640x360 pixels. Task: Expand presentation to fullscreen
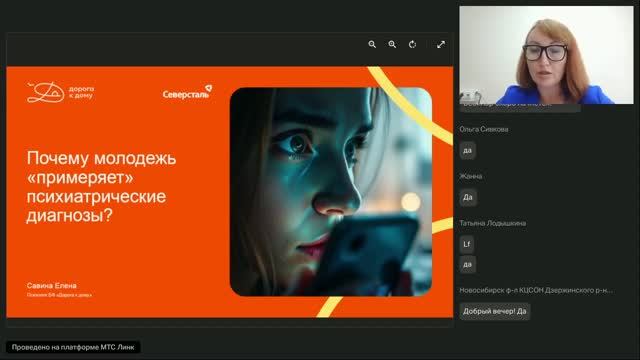tap(441, 44)
